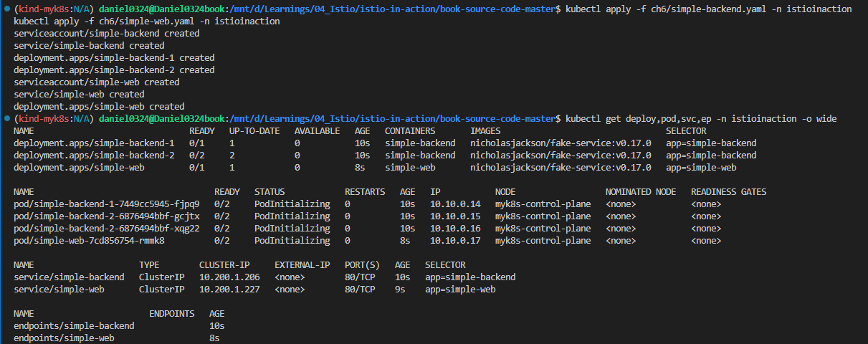Click service/simple-backend in the services table

coord(69,277)
